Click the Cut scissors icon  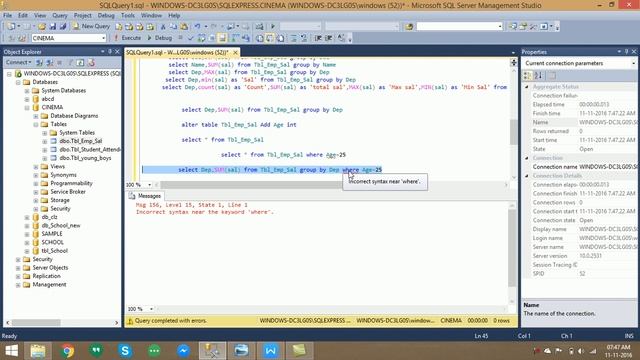163,27
